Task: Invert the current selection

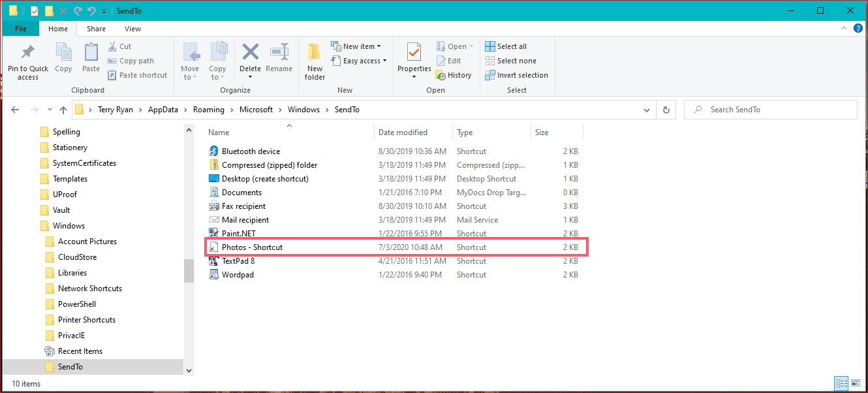Action: tap(516, 74)
